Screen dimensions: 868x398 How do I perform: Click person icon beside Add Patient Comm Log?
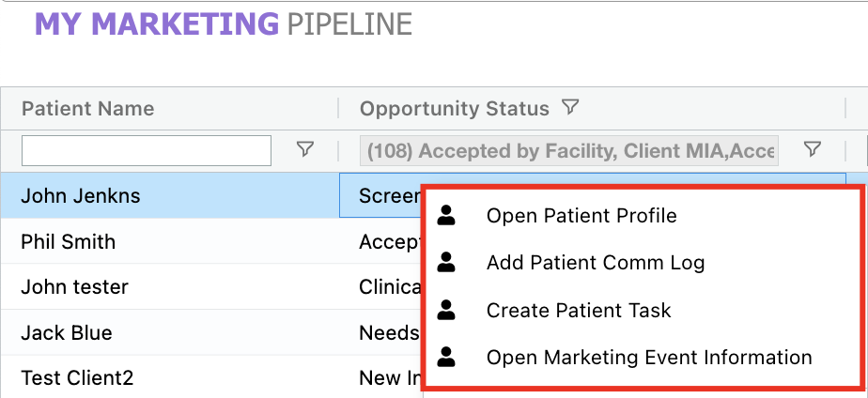point(447,263)
